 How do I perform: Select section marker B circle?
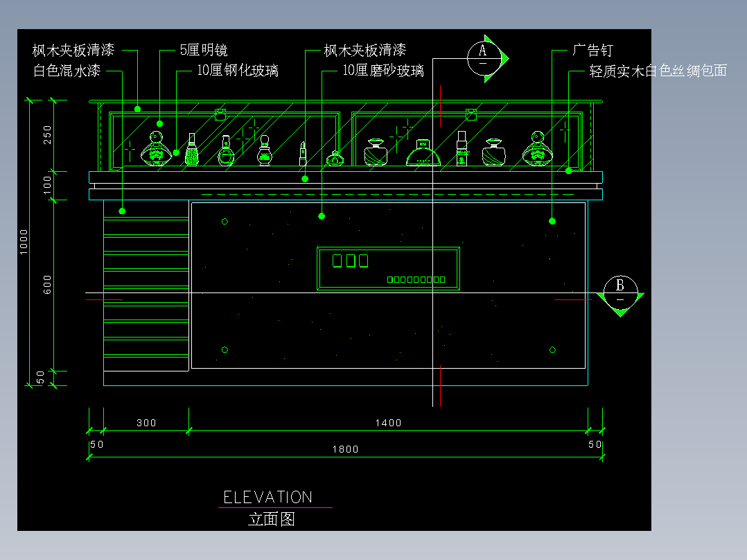click(620, 292)
